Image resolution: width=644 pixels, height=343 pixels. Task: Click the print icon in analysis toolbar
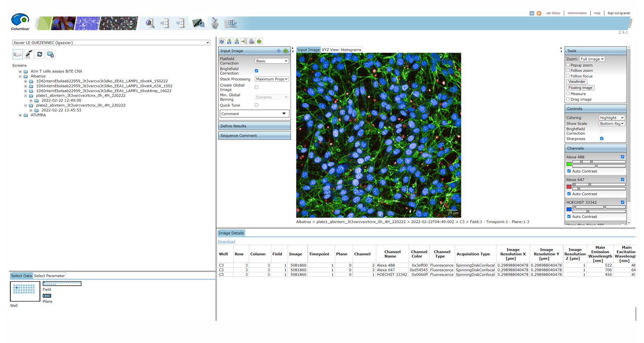click(x=252, y=41)
